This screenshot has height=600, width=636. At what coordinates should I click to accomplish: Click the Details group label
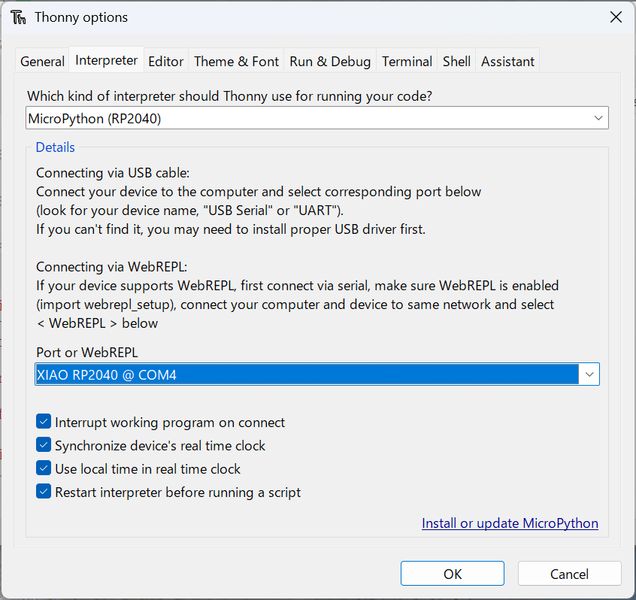coord(55,147)
